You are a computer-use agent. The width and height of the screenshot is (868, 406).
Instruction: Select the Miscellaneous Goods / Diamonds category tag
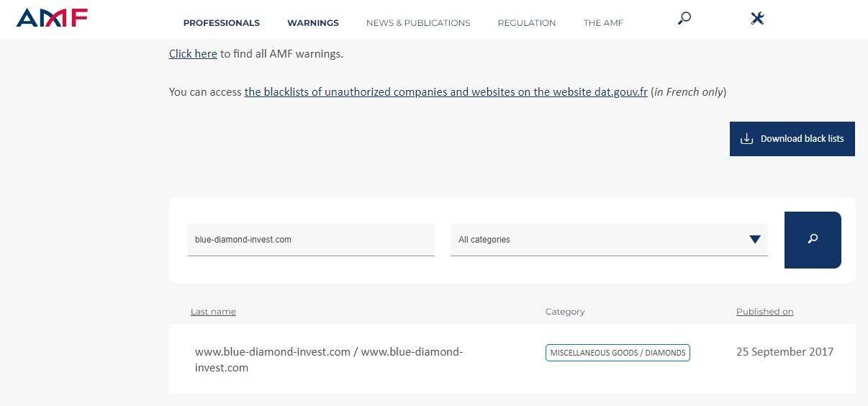point(618,353)
